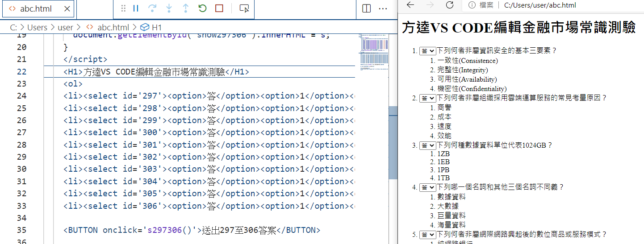Close the abc.html editor tab
644x244 pixels.
pyautogui.click(x=67, y=9)
